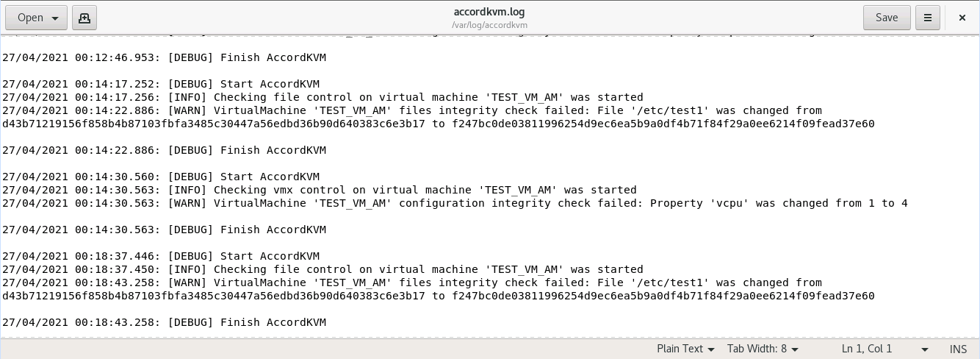This screenshot has height=359, width=980.
Task: Open the hamburger menu
Action: (x=928, y=18)
